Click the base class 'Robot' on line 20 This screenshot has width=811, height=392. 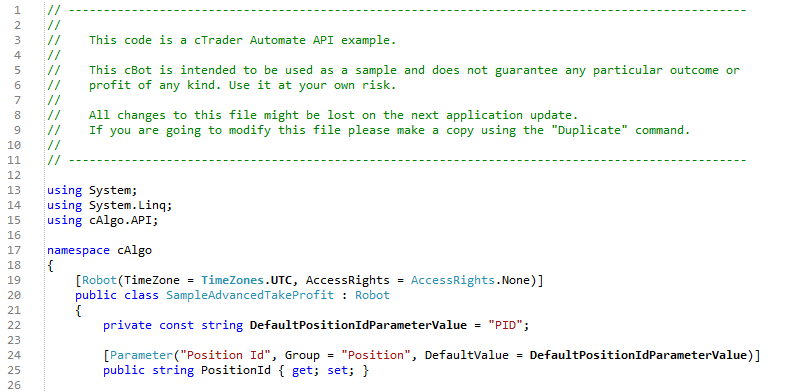coord(372,295)
